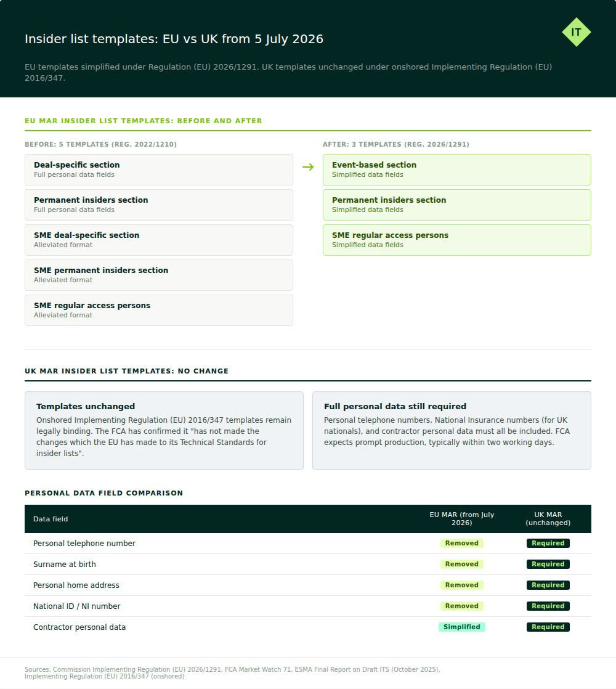Select the Personal home address row label
The image size is (616, 689).
pyautogui.click(x=76, y=585)
